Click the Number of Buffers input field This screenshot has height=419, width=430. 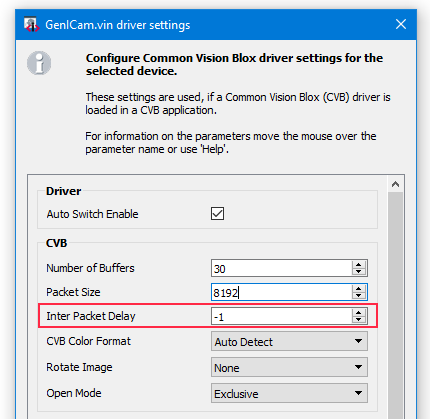click(282, 268)
